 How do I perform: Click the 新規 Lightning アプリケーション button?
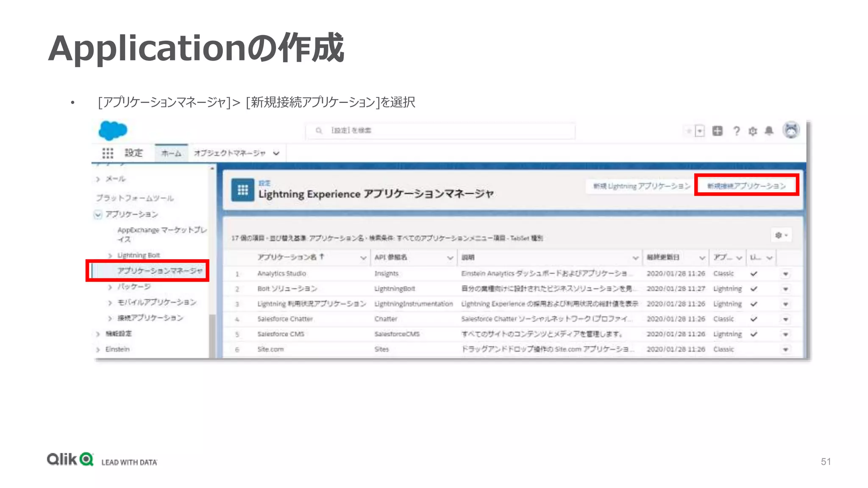click(641, 186)
